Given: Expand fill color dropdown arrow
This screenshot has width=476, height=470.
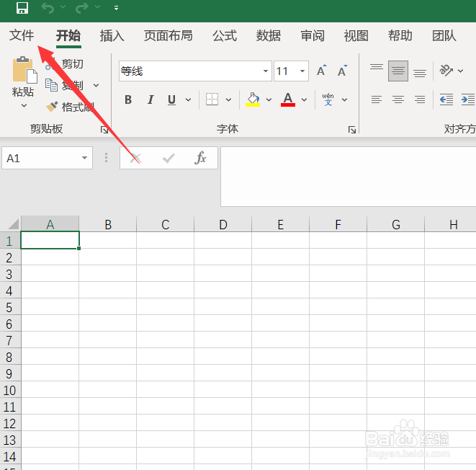Looking at the screenshot, I should [x=269, y=99].
